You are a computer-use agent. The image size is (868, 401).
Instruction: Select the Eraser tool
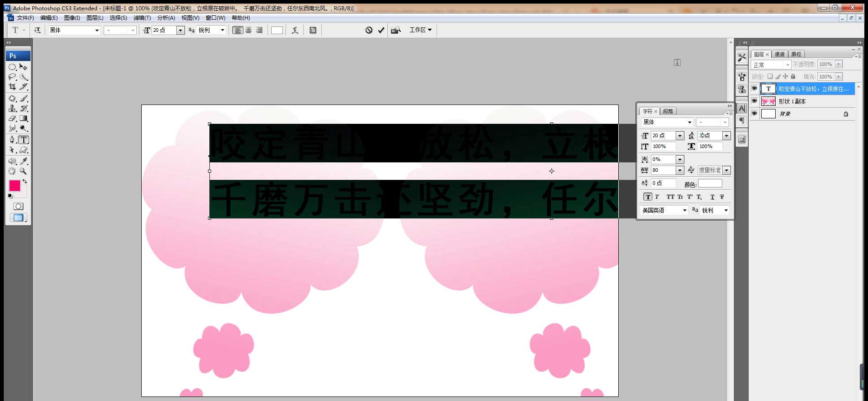(12, 118)
